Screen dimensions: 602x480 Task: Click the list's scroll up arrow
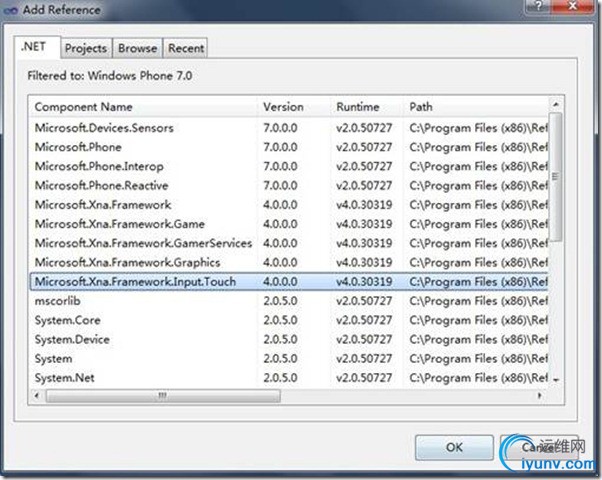(556, 104)
